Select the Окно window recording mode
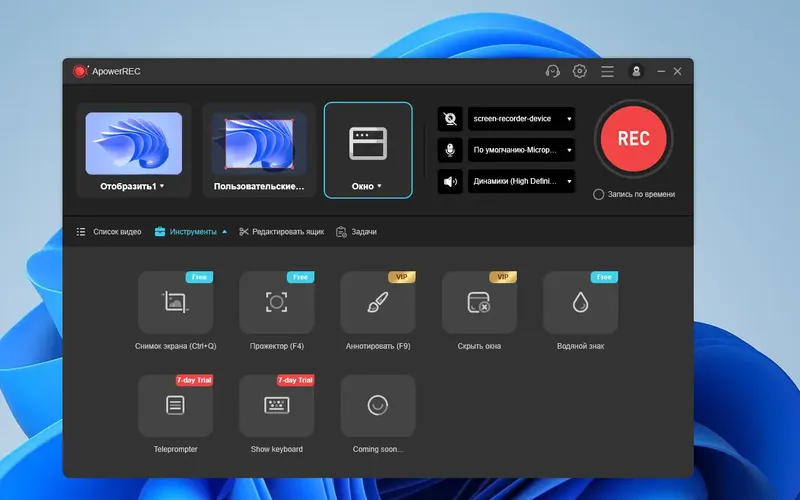This screenshot has width=800, height=500. click(368, 150)
